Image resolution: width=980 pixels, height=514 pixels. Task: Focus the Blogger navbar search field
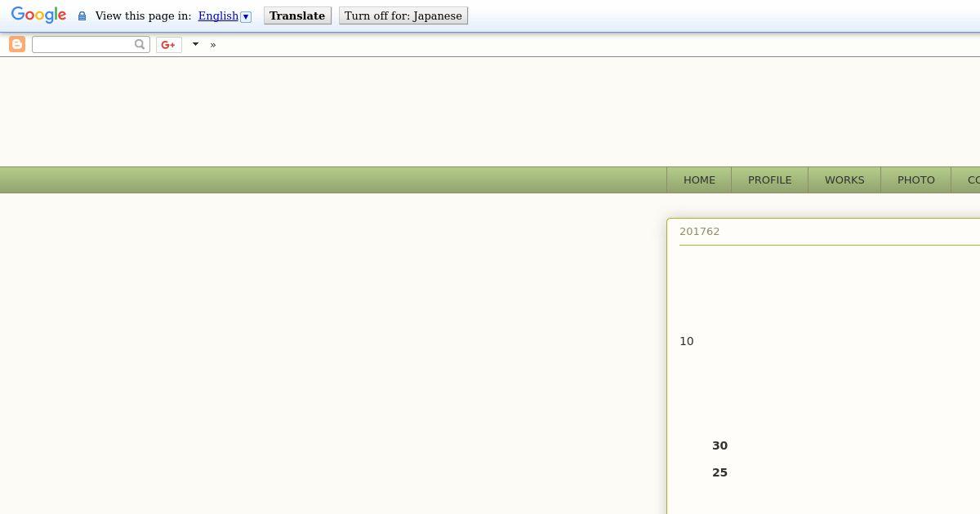pos(91,44)
